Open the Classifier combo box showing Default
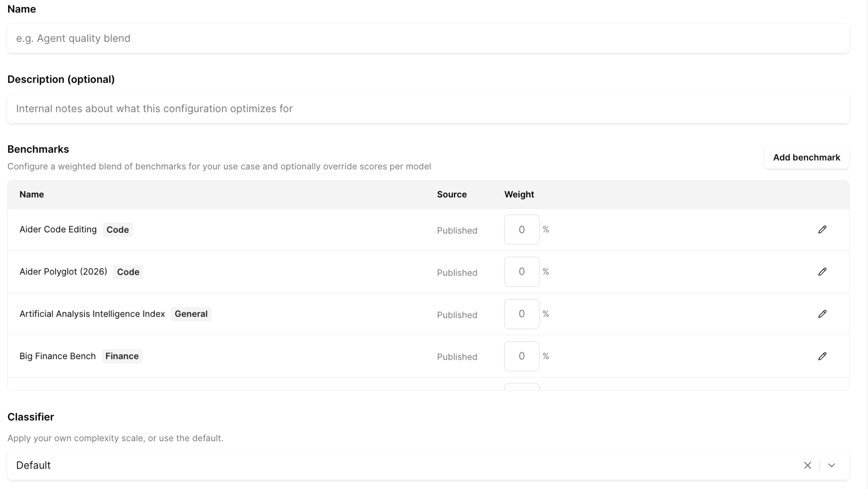Screen dimensions: 868x489 click(428, 465)
